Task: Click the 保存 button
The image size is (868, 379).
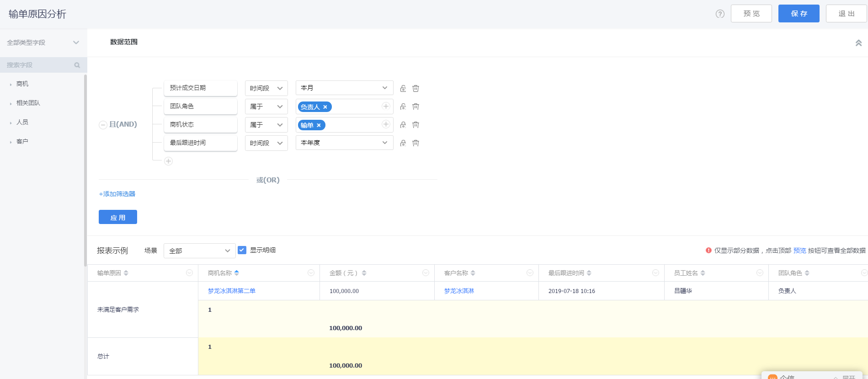Action: pyautogui.click(x=799, y=14)
